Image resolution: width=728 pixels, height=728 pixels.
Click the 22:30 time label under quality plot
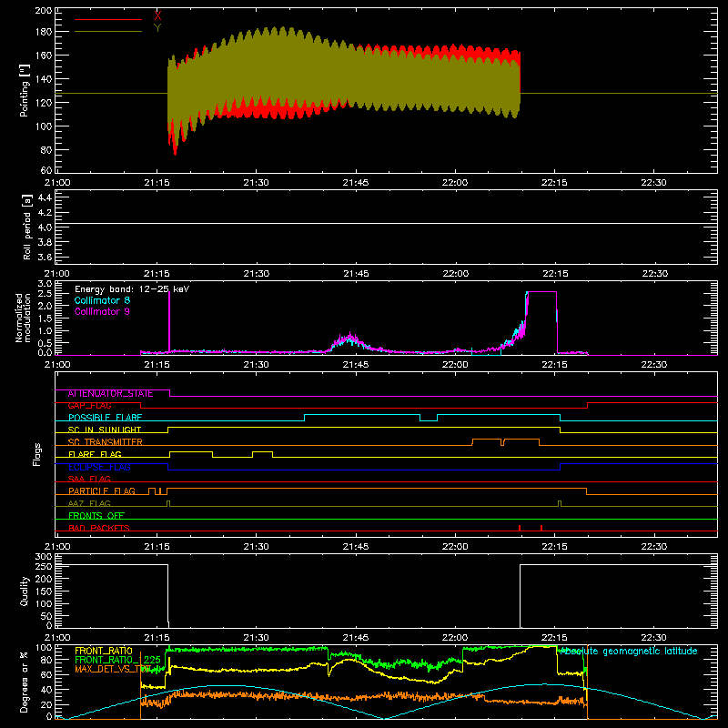point(654,638)
